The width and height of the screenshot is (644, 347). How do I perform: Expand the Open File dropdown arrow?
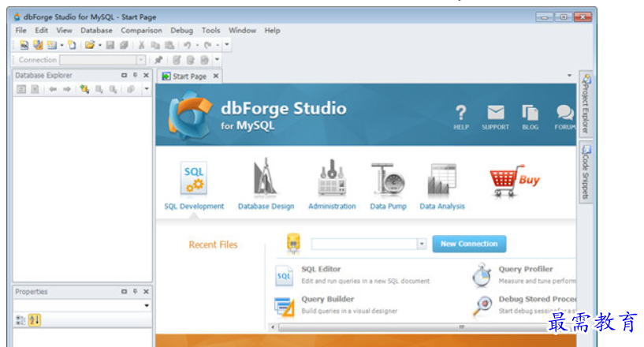click(x=100, y=45)
